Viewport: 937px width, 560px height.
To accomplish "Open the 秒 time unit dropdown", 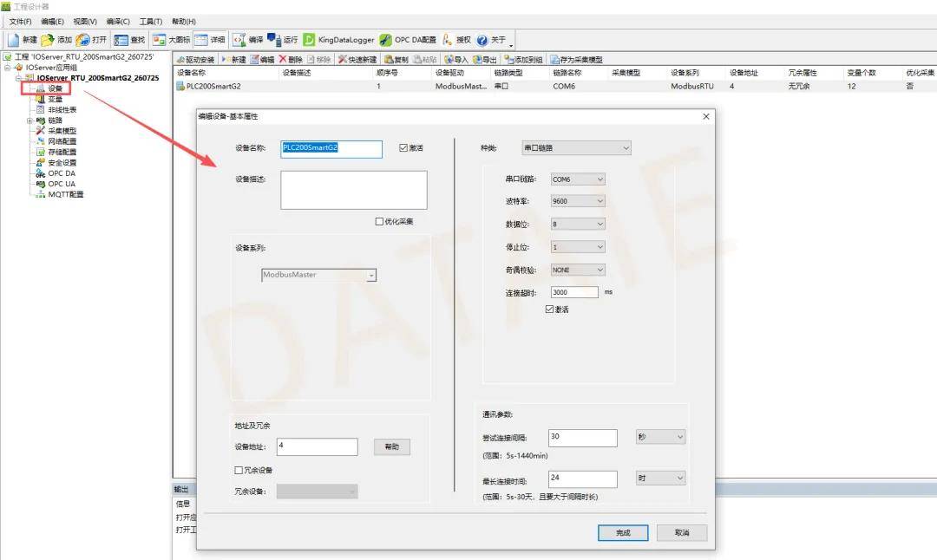I will (x=660, y=437).
